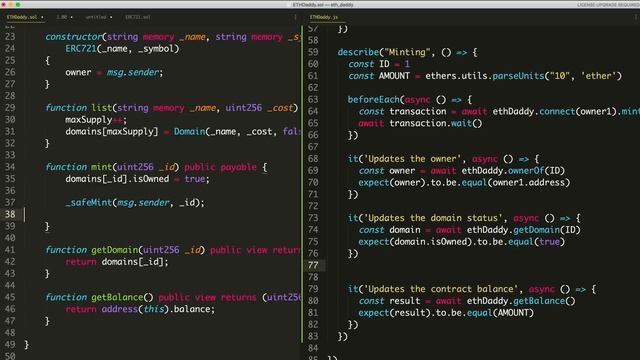Click 'equal(AMOUNT)' on line 81
The width and height of the screenshot is (640, 360).
pyautogui.click(x=500, y=313)
